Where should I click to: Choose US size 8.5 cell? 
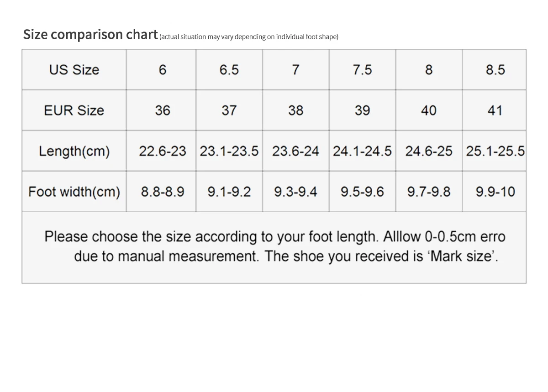494,69
